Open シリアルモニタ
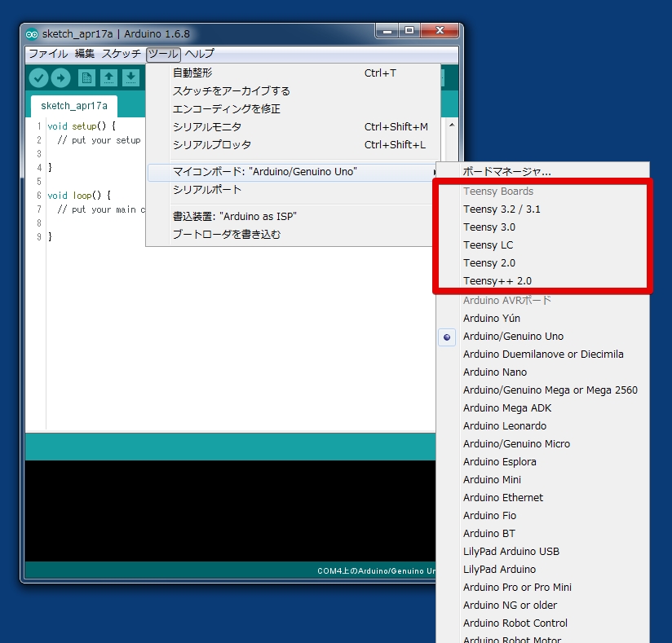672x643 pixels. pyautogui.click(x=293, y=127)
